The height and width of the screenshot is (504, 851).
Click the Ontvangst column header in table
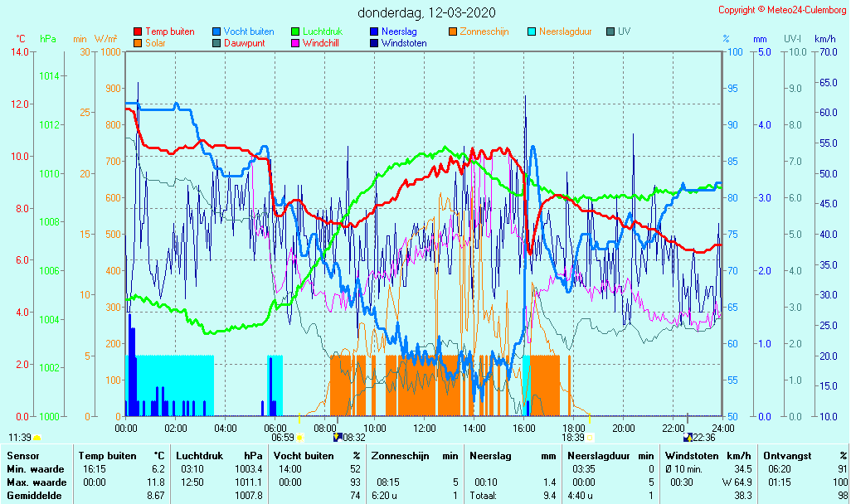(x=786, y=455)
